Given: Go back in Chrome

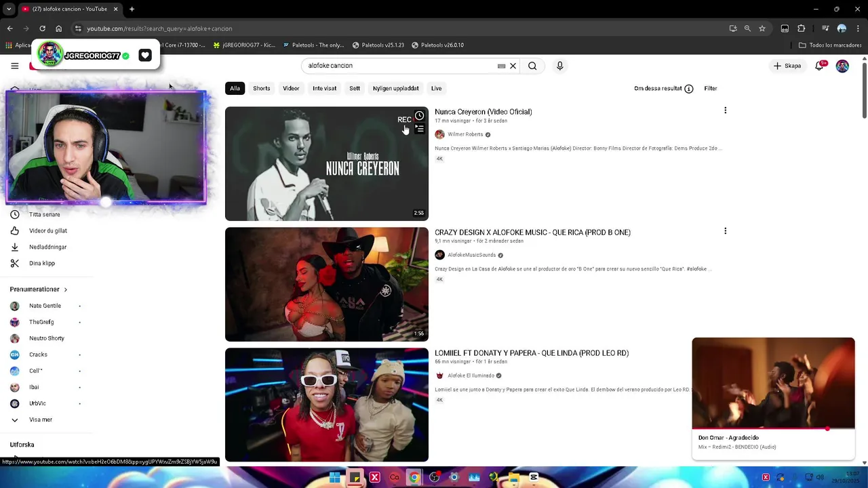Looking at the screenshot, I should [9, 28].
